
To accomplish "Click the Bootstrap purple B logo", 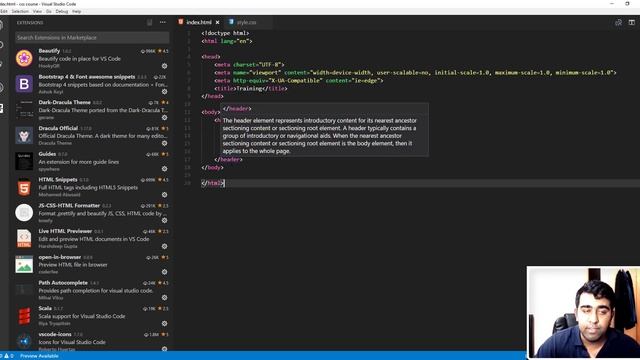I will 24,84.
